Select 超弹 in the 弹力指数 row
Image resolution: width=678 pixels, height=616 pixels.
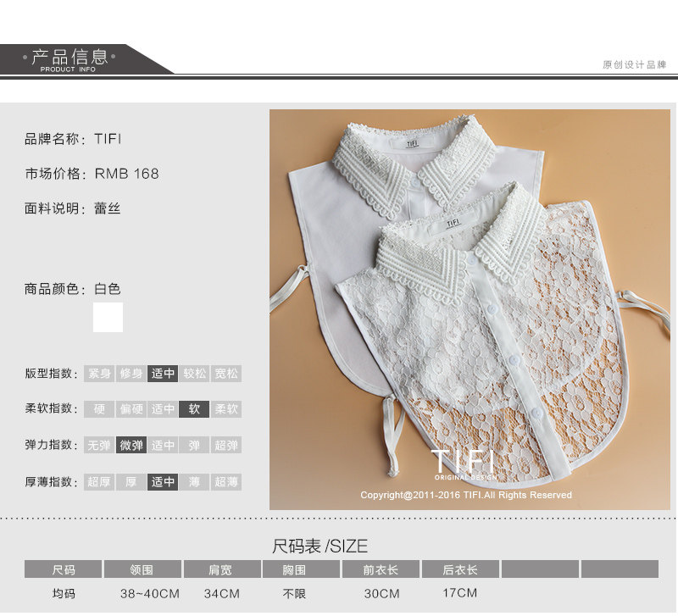[226, 445]
